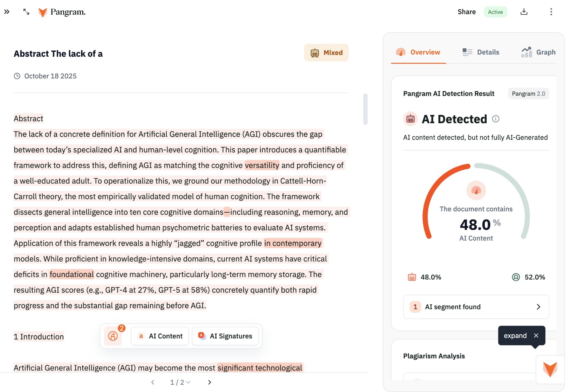Image resolution: width=579 pixels, height=392 pixels.
Task: Open the three-dot more options menu
Action: click(551, 12)
